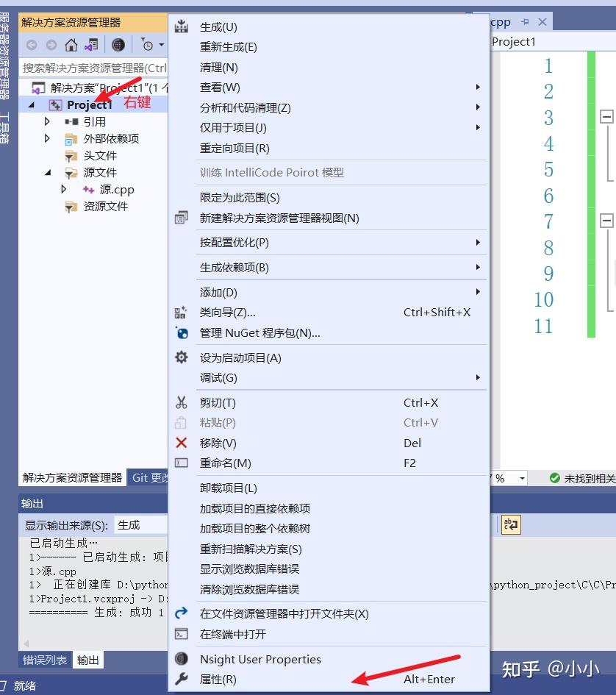Open the 工具箱 side tab
616x695 pixels.
coord(4,128)
